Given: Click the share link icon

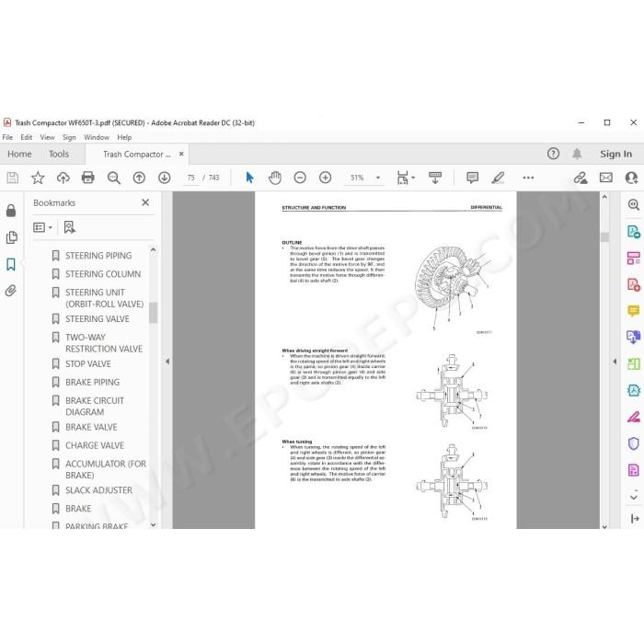Looking at the screenshot, I should (581, 178).
